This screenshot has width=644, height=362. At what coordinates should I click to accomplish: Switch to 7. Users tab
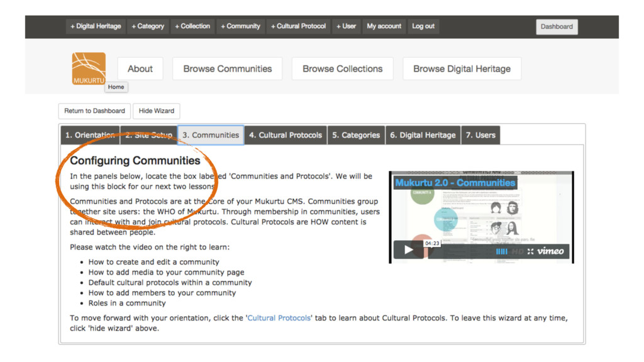click(480, 135)
